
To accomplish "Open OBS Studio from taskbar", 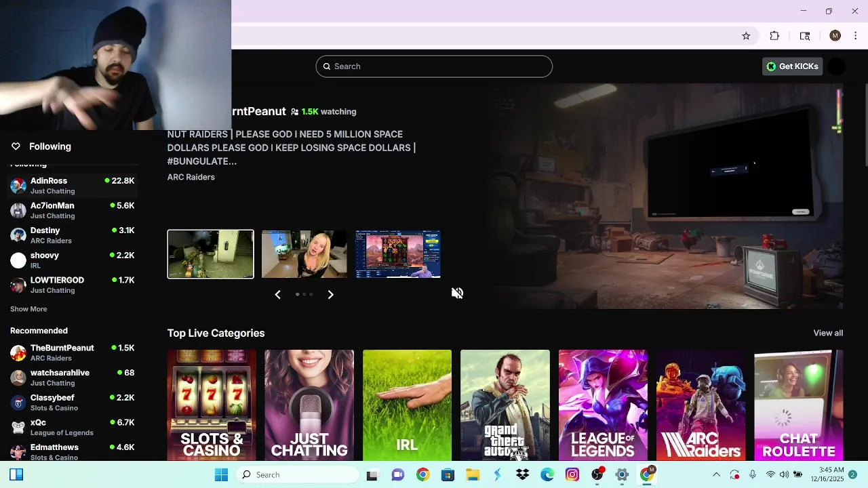I will coord(597,474).
